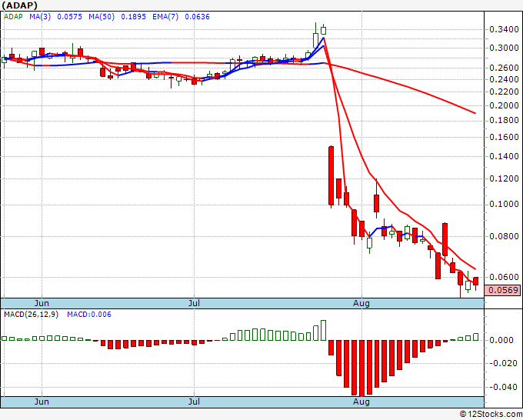
Task: Click the MA(50) line end near 0.1900
Action: pos(475,113)
